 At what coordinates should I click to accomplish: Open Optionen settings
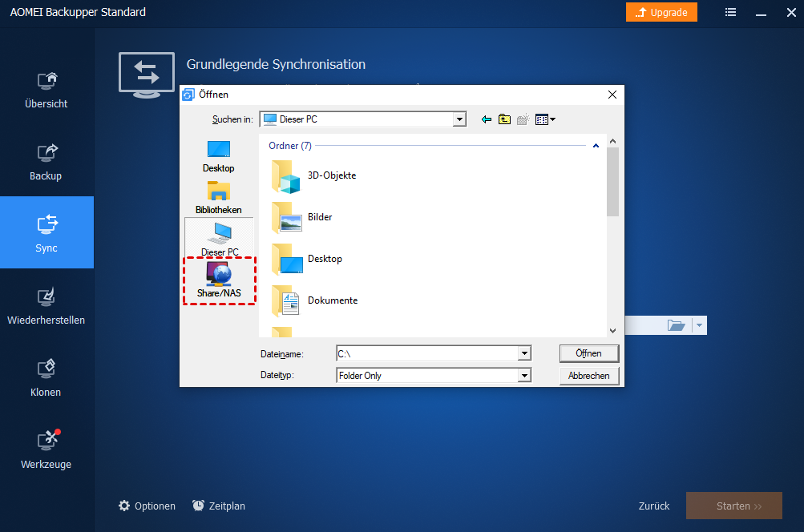(x=147, y=506)
